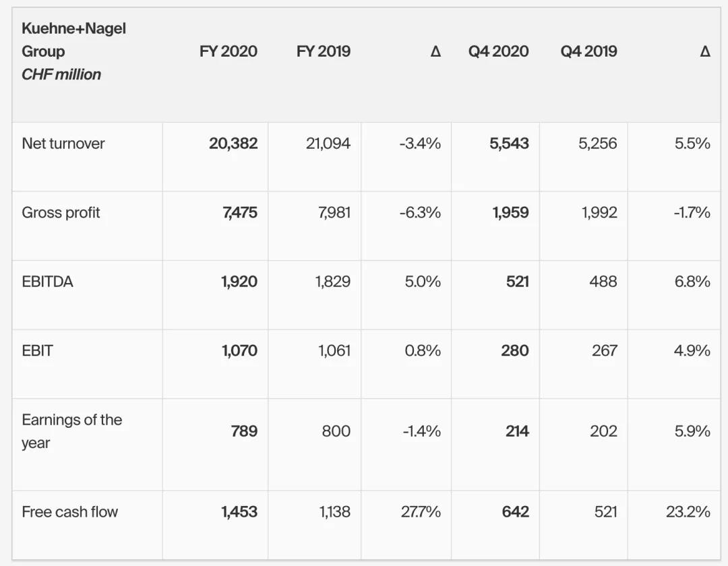Click the 5,543 Q4 2020 turnover value
Viewport: 728px width, 566px height.
(509, 144)
